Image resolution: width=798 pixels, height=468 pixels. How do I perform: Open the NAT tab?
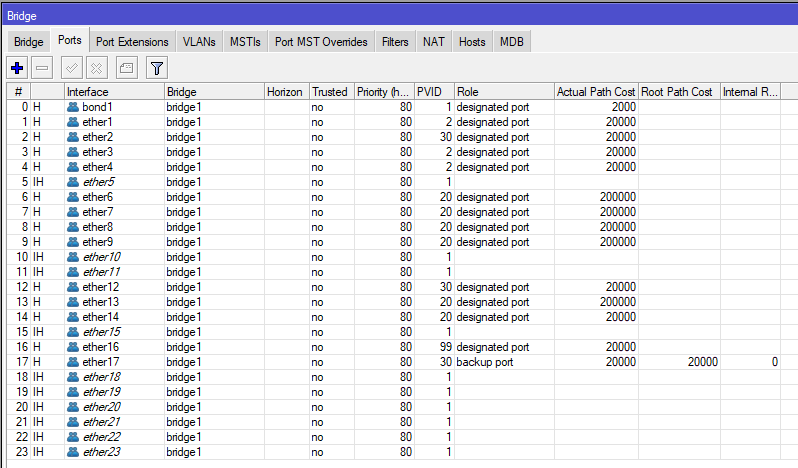coord(434,42)
